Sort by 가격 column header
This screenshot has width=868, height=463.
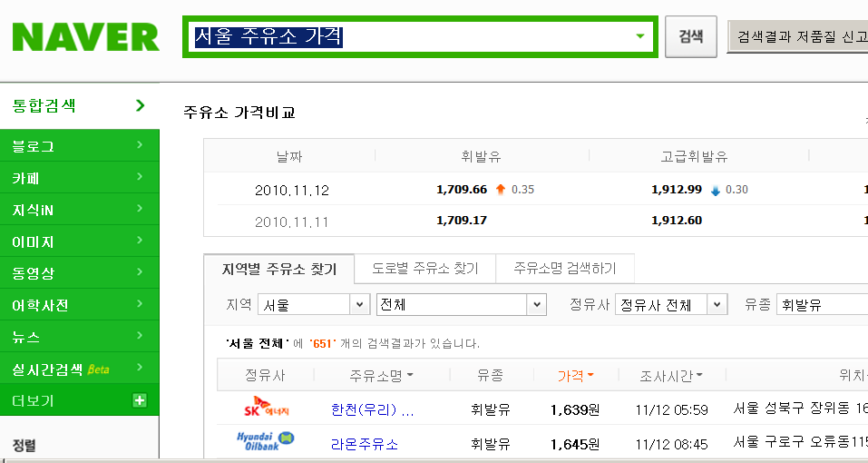point(575,376)
